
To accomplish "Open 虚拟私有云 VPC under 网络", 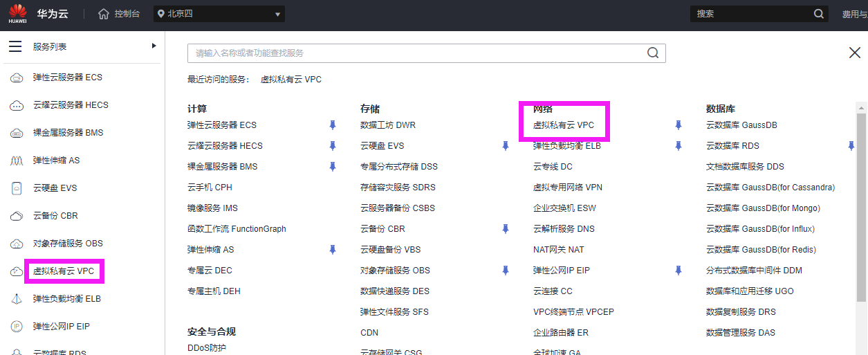I will tap(564, 125).
